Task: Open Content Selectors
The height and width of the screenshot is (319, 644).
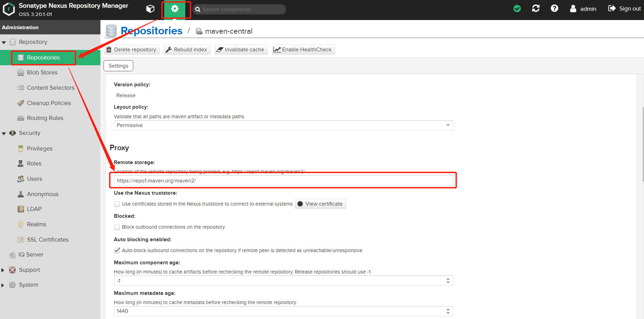Action: pos(51,88)
